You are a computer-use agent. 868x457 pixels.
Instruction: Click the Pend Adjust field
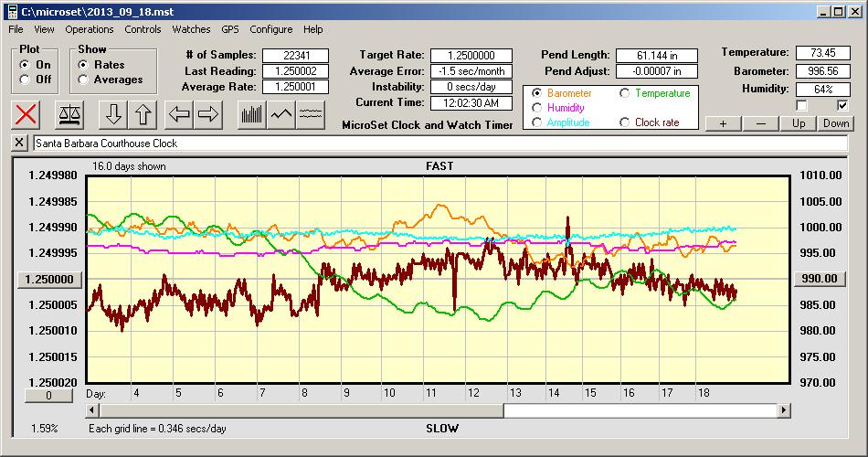click(x=657, y=71)
